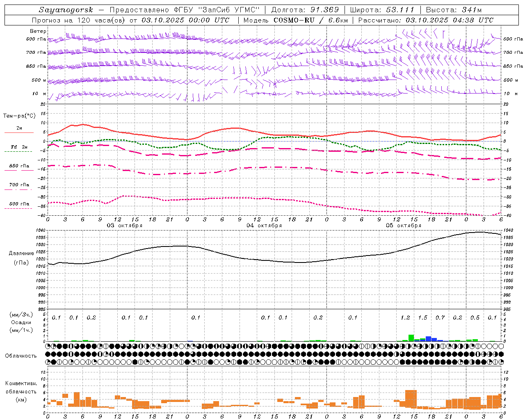The image size is (525, 420).
Task: Click the '05 октября' date label
Action: [x=404, y=226]
